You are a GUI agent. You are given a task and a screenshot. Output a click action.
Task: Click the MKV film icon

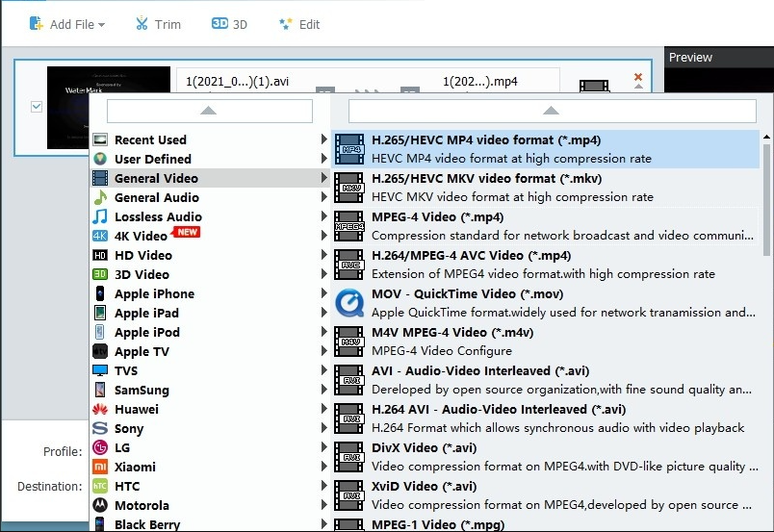(349, 188)
